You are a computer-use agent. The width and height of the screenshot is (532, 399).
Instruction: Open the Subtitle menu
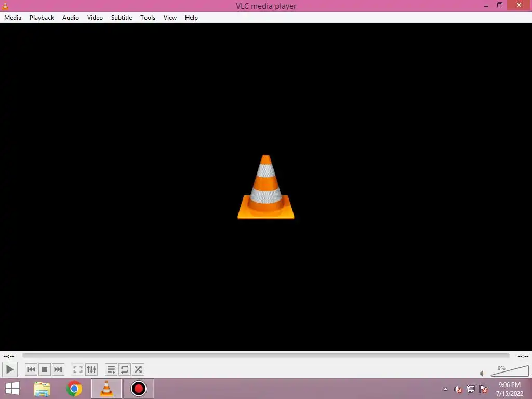[122, 18]
